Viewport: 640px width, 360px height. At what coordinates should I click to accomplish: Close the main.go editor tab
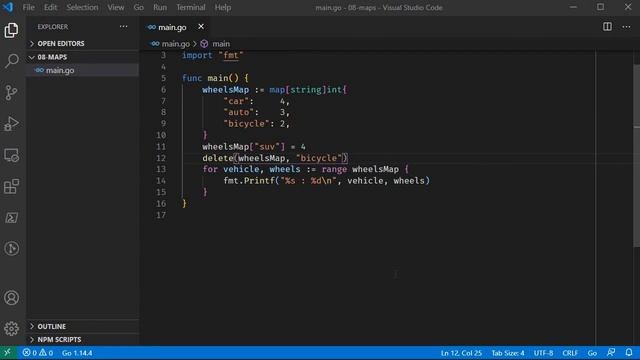click(x=201, y=27)
